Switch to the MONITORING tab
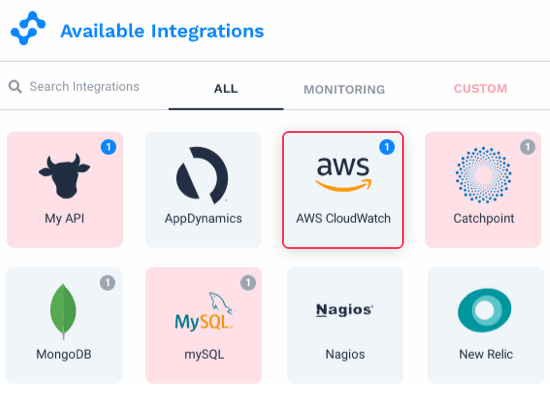This screenshot has width=550, height=400. [x=344, y=90]
